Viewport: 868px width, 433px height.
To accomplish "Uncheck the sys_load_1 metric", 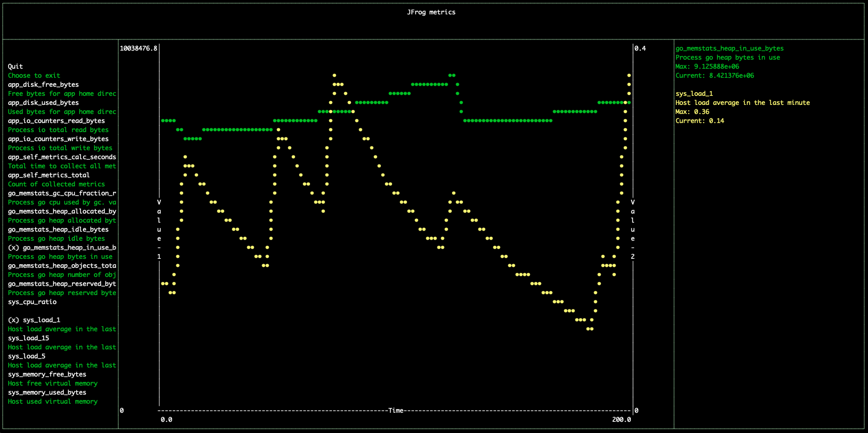I will (34, 320).
